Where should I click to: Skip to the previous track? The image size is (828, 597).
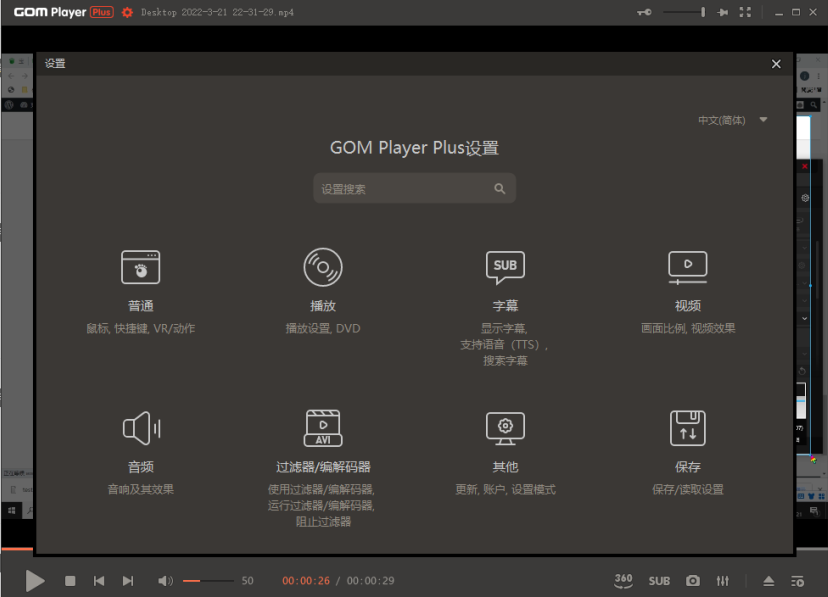[99, 581]
